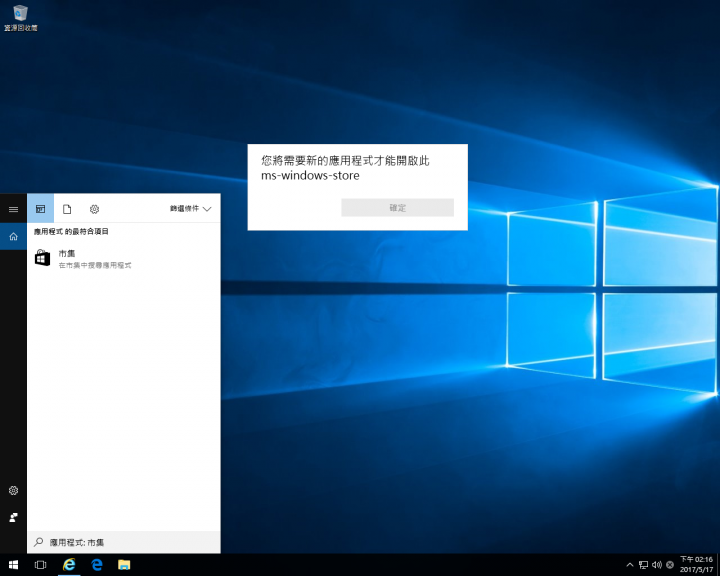Open the Windows Start button
The image size is (720, 576).
[13, 565]
